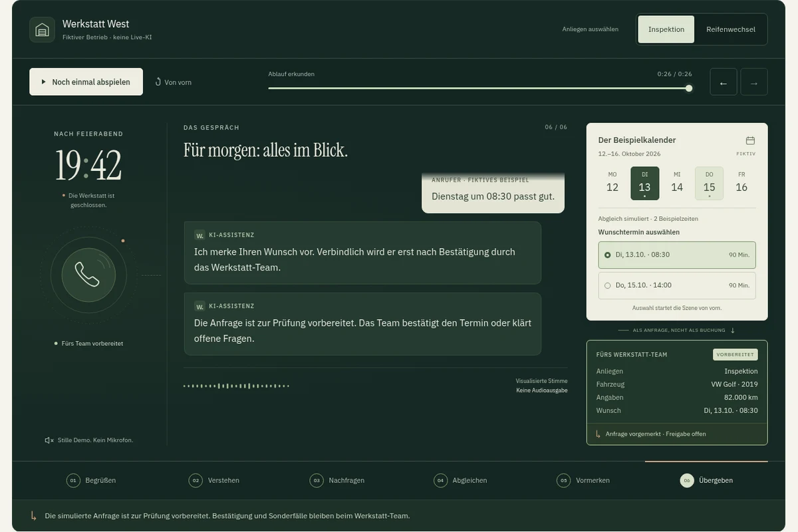Click the caller bubble Dienstag um 08:30 passt gut
This screenshot has width=798, height=532.
tap(493, 194)
